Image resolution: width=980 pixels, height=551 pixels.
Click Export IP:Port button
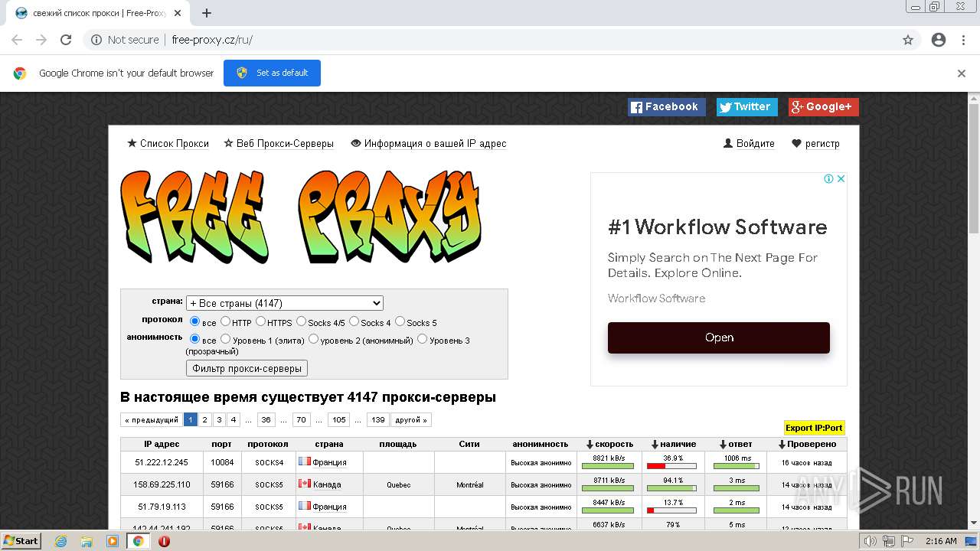814,428
